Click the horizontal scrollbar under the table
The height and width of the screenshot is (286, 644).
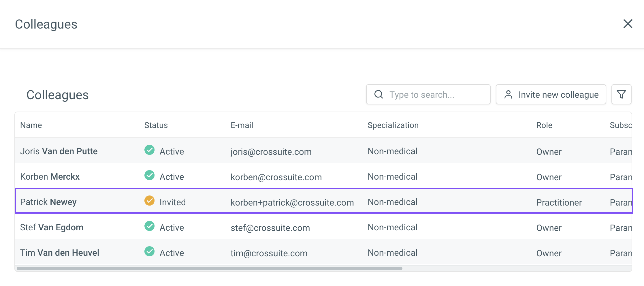(x=209, y=268)
